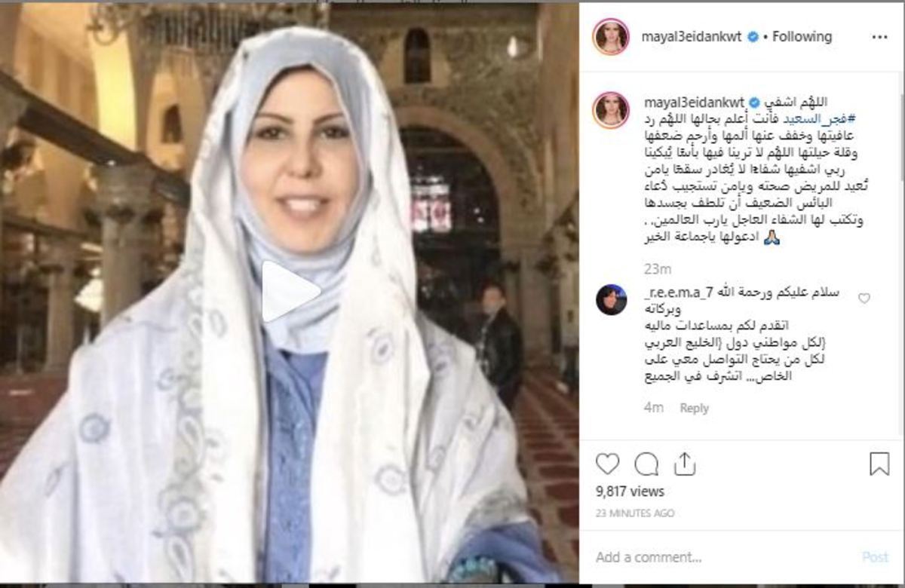Open profile avatar in post header
This screenshot has width=905, height=588.
click(x=611, y=37)
